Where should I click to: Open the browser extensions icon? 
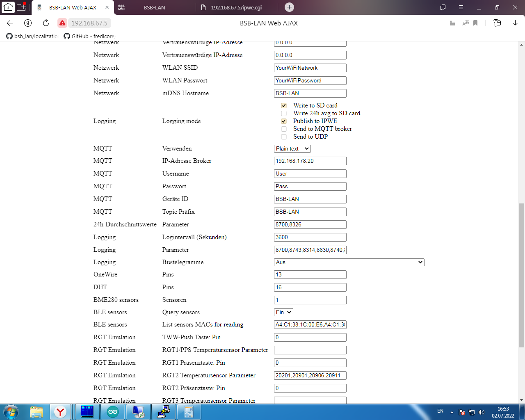pyautogui.click(x=497, y=23)
